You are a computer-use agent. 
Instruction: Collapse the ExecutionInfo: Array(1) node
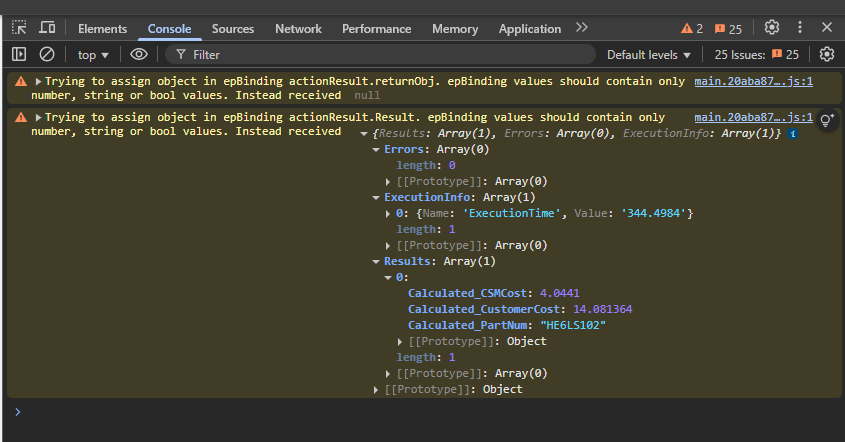pos(376,198)
